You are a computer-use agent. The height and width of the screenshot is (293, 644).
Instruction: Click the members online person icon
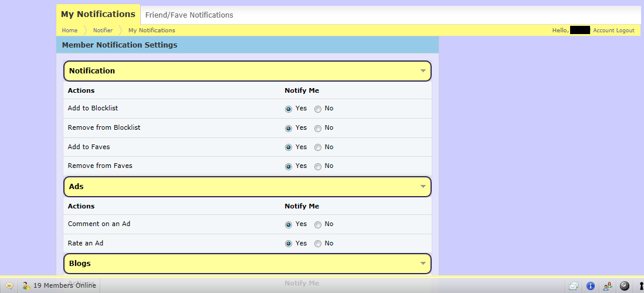click(x=26, y=285)
